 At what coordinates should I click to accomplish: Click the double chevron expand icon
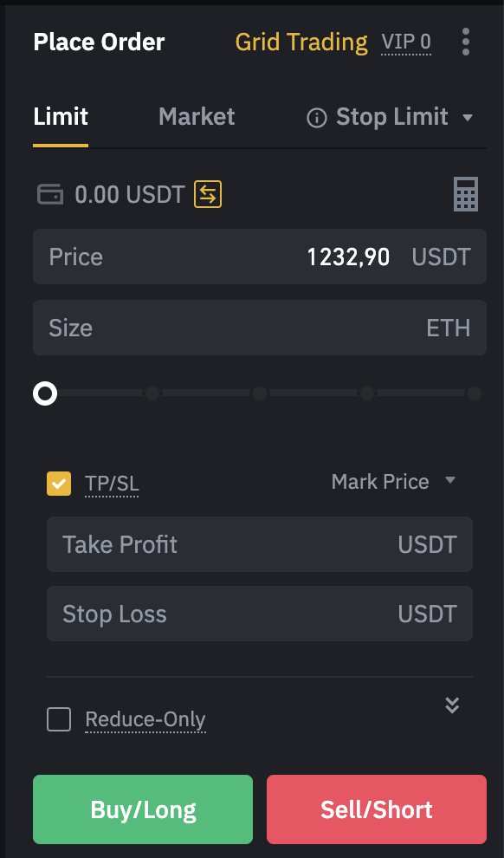click(452, 705)
